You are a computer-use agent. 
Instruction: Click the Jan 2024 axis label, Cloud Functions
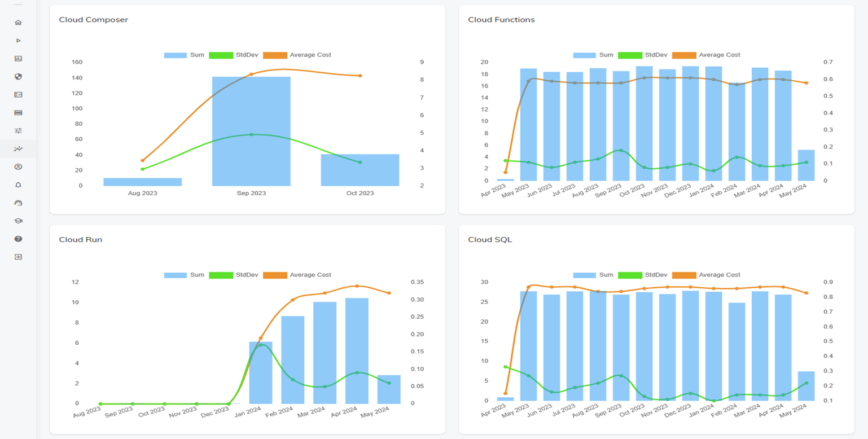(700, 189)
